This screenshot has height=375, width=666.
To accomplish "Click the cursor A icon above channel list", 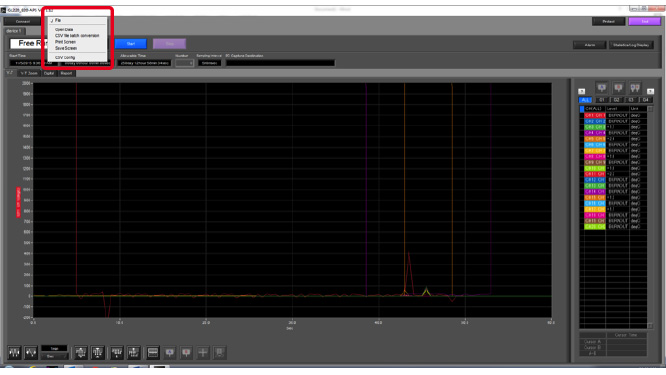I will click(601, 87).
